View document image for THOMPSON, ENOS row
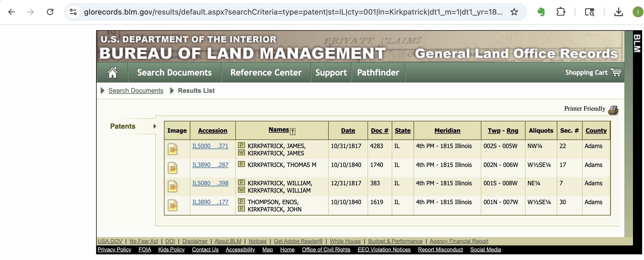The height and width of the screenshot is (260, 644). click(173, 206)
